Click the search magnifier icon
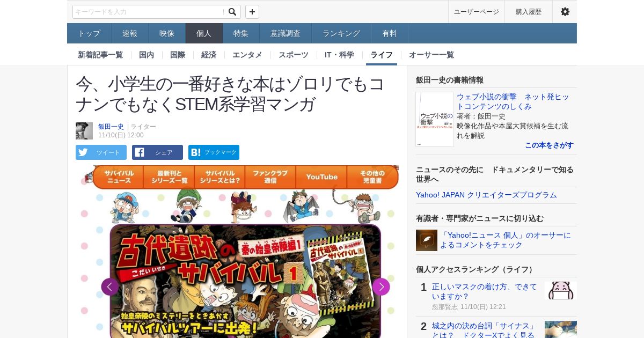This screenshot has width=644, height=338. point(232,12)
